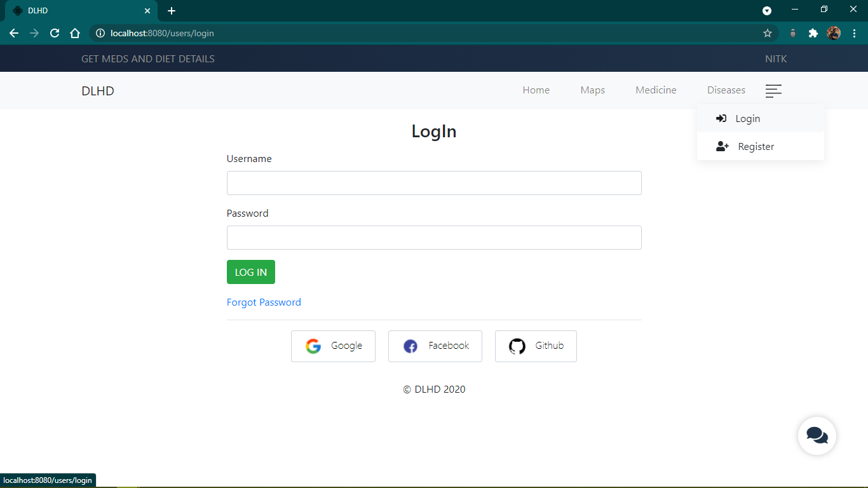Open the Maps navbar link

click(593, 90)
